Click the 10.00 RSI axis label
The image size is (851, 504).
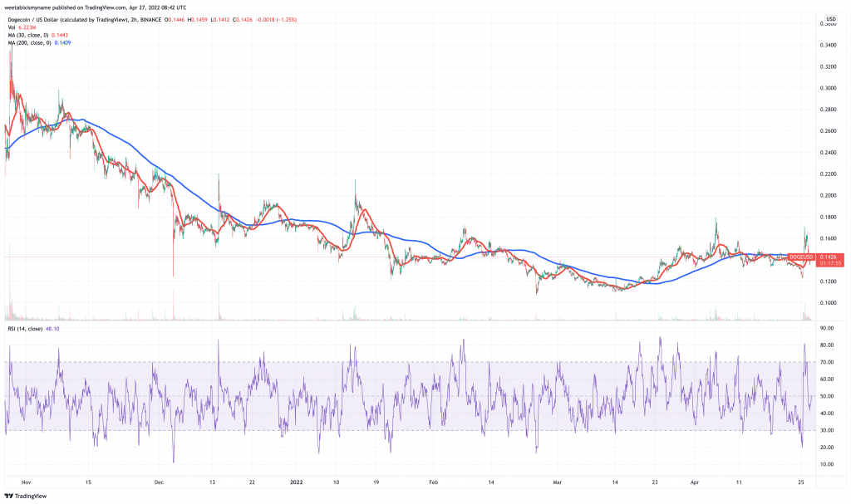coord(827,464)
